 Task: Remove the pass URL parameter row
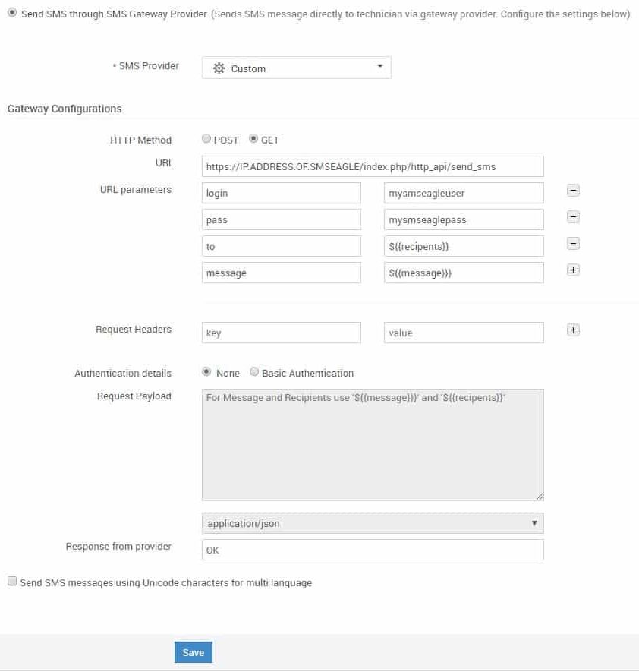point(573,217)
